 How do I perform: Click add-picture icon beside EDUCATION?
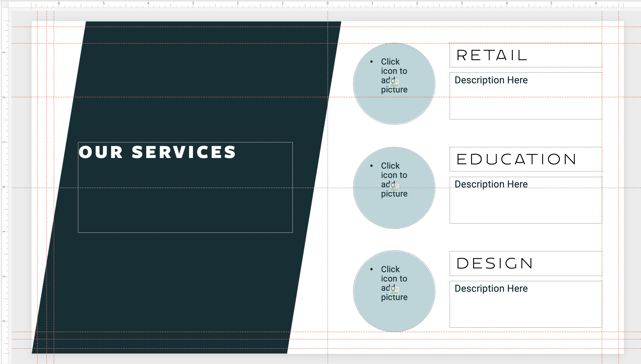pyautogui.click(x=394, y=187)
